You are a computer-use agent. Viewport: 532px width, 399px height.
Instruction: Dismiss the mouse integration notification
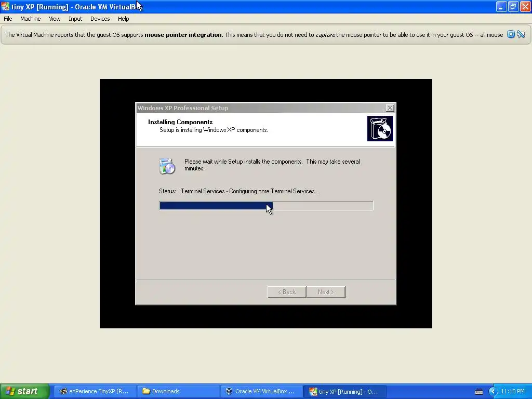pos(511,34)
